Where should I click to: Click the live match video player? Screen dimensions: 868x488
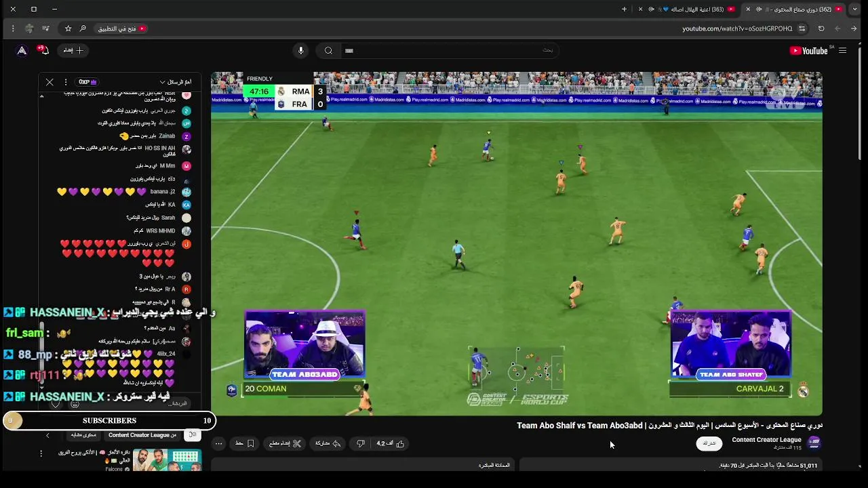coord(517,243)
